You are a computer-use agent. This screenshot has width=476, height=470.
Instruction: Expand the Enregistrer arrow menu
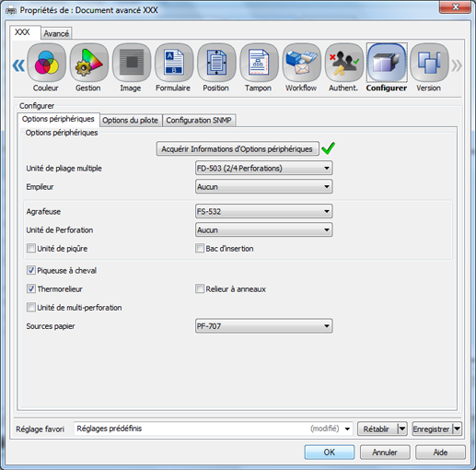(x=457, y=429)
